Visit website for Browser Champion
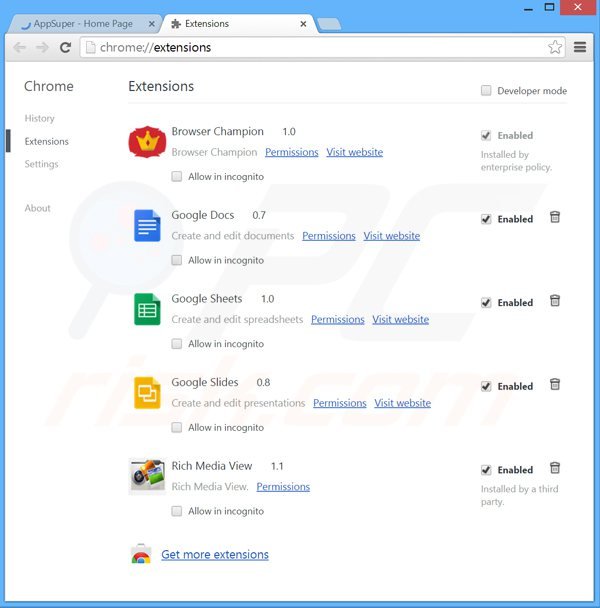Image resolution: width=600 pixels, height=608 pixels. click(354, 152)
